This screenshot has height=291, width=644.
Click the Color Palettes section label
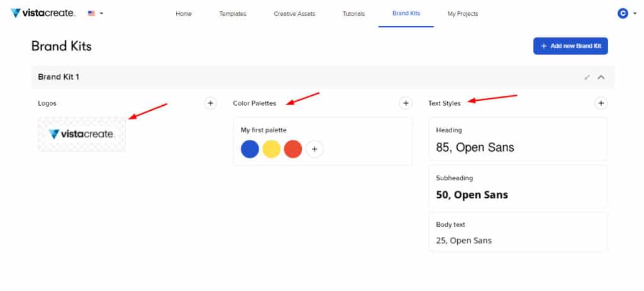[255, 103]
